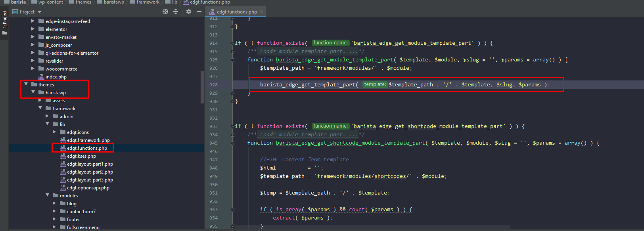This screenshot has height=231, width=644.
Task: Close the edgt.functions.php editor tab
Action: (x=261, y=12)
